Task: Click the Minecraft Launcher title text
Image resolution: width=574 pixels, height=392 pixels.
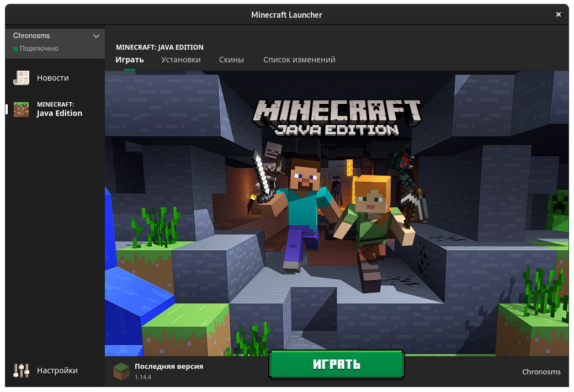Action: point(286,15)
